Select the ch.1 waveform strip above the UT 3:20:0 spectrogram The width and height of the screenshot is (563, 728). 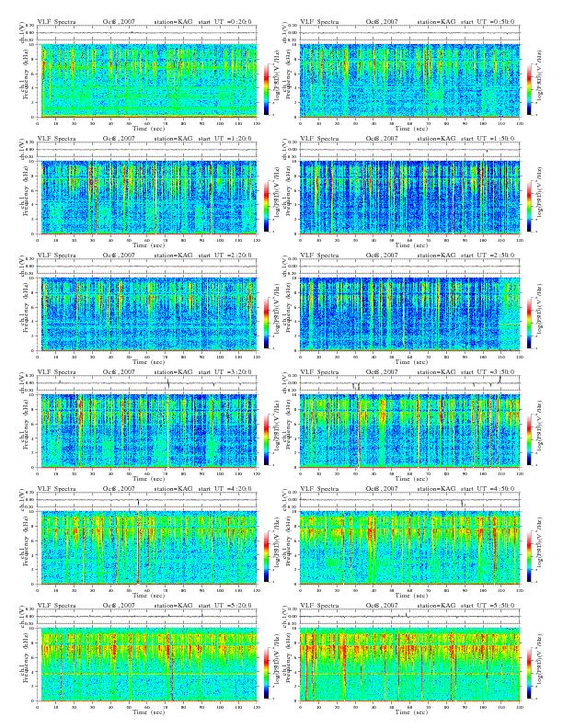(147, 383)
